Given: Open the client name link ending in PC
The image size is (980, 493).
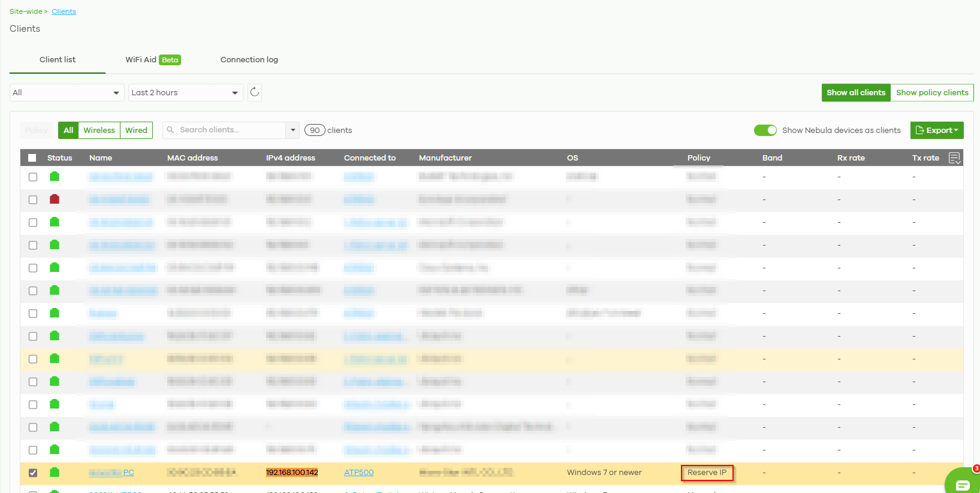Looking at the screenshot, I should pos(111,473).
